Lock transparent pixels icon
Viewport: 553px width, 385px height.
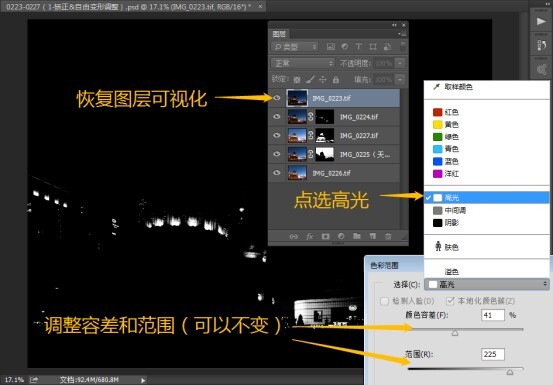coord(297,80)
